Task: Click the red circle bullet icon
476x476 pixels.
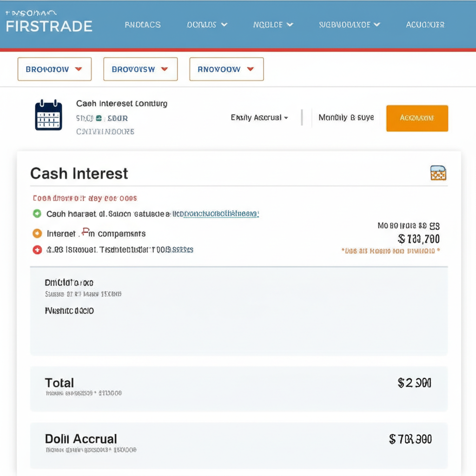Action: tap(37, 250)
